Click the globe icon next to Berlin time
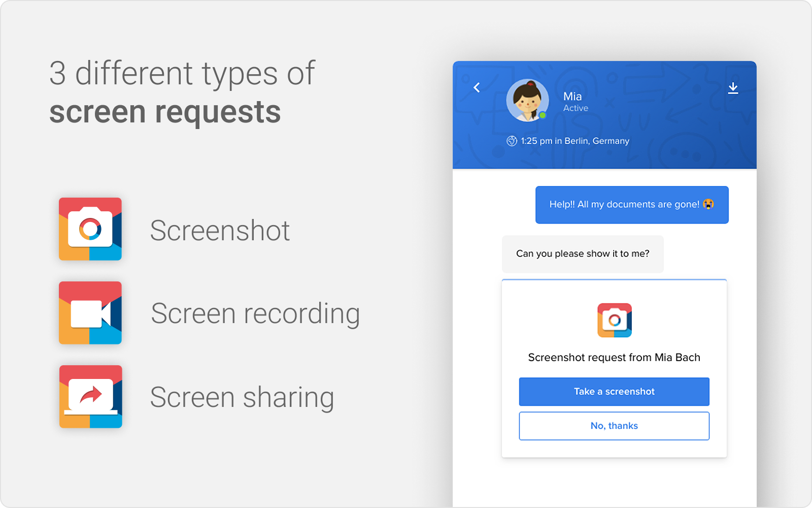 coord(511,141)
